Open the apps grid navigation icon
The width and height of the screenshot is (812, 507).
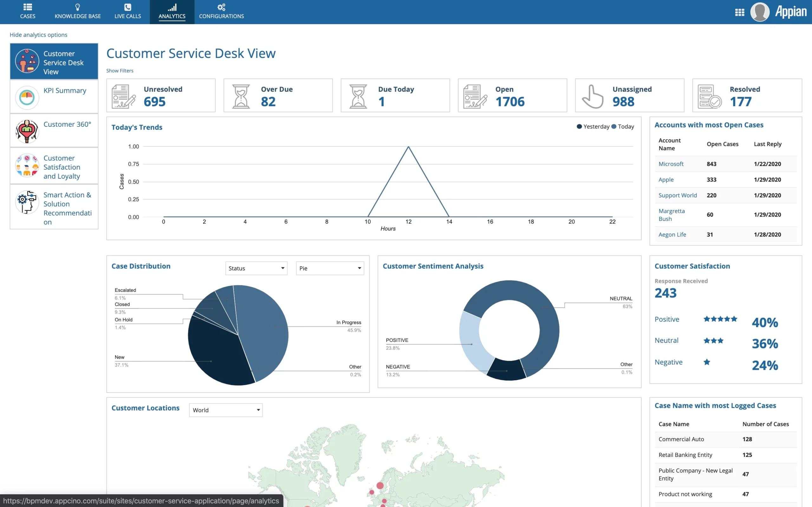click(x=740, y=12)
